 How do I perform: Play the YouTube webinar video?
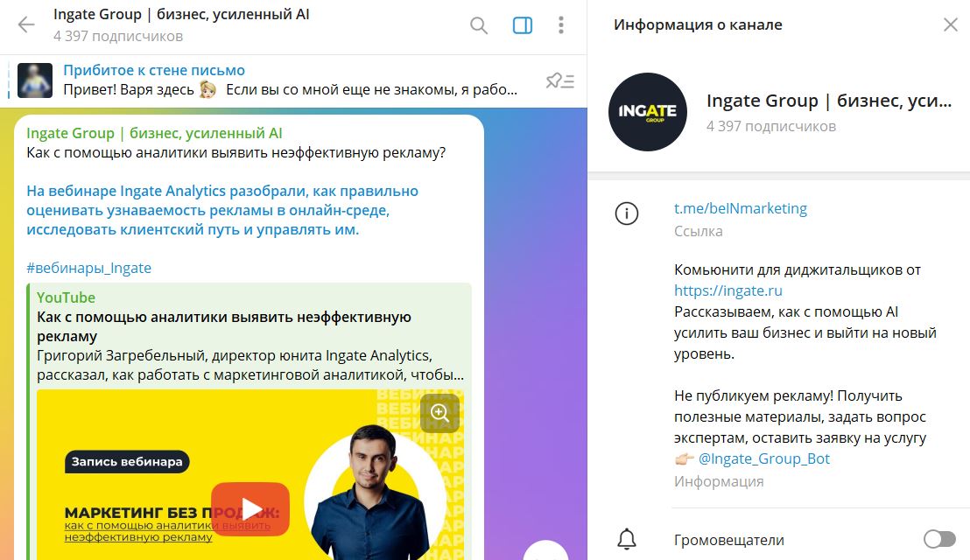coord(250,508)
